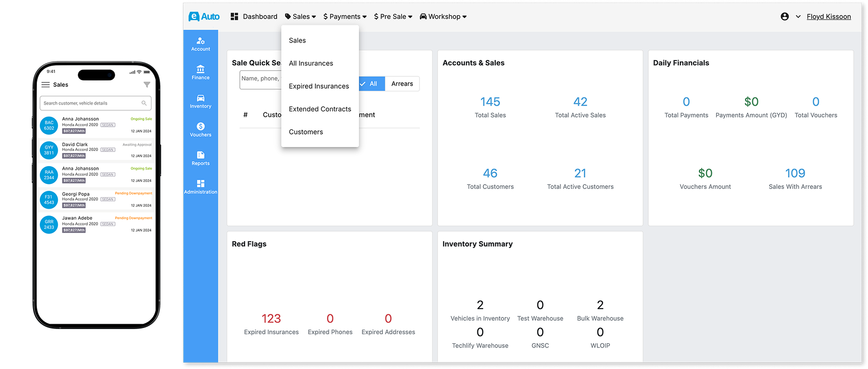The image size is (868, 369).
Task: Open the 21 Total Active Customers stat
Action: pos(580,178)
